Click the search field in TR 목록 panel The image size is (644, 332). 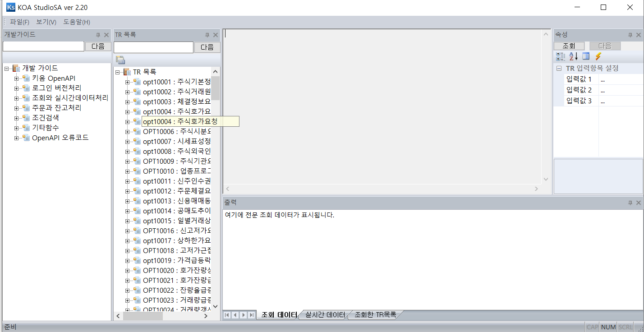click(x=153, y=47)
